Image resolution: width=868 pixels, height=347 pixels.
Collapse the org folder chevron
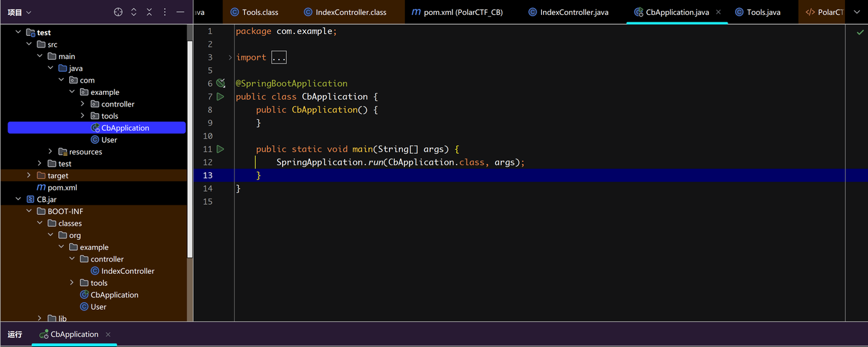pos(51,235)
